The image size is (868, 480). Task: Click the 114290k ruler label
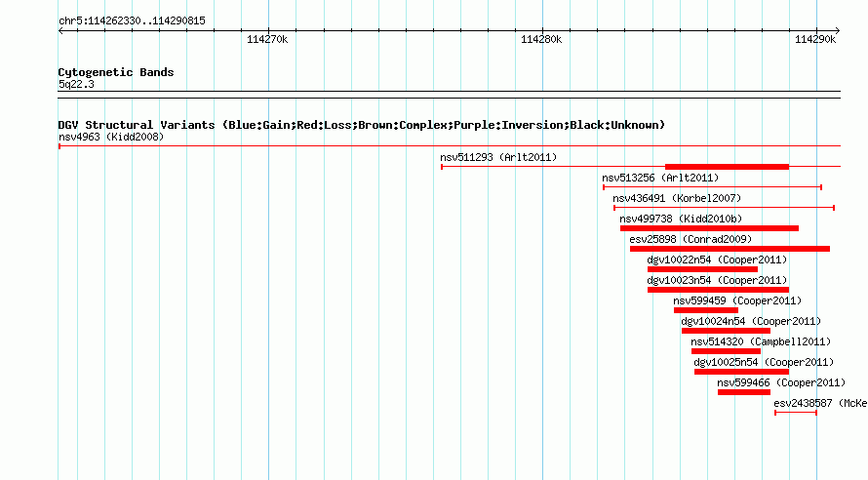coord(815,39)
